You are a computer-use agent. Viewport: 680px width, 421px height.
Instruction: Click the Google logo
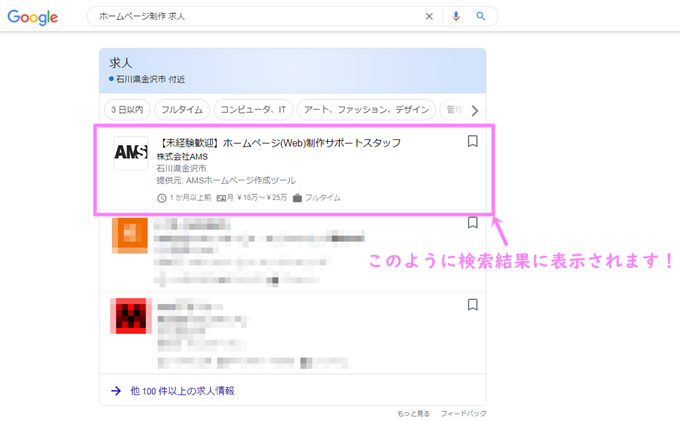33,17
